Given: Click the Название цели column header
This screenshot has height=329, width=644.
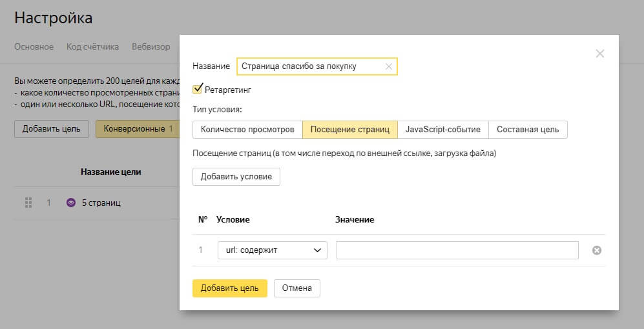Looking at the screenshot, I should (111, 172).
